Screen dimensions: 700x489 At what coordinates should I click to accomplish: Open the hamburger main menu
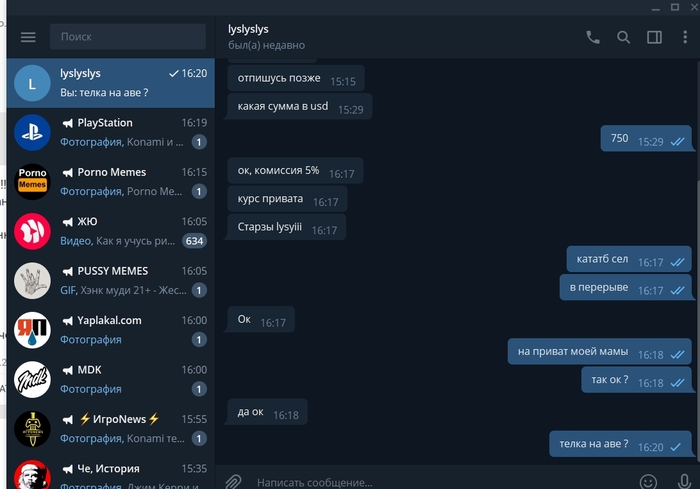pos(28,37)
